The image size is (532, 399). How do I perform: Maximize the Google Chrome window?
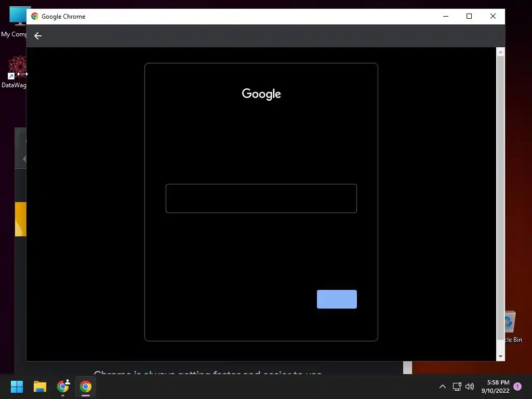pos(469,16)
